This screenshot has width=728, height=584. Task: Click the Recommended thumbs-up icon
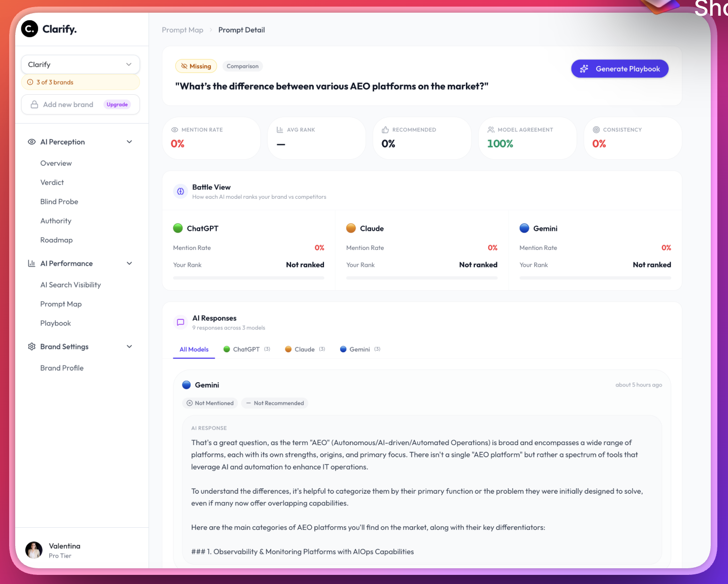coord(385,130)
